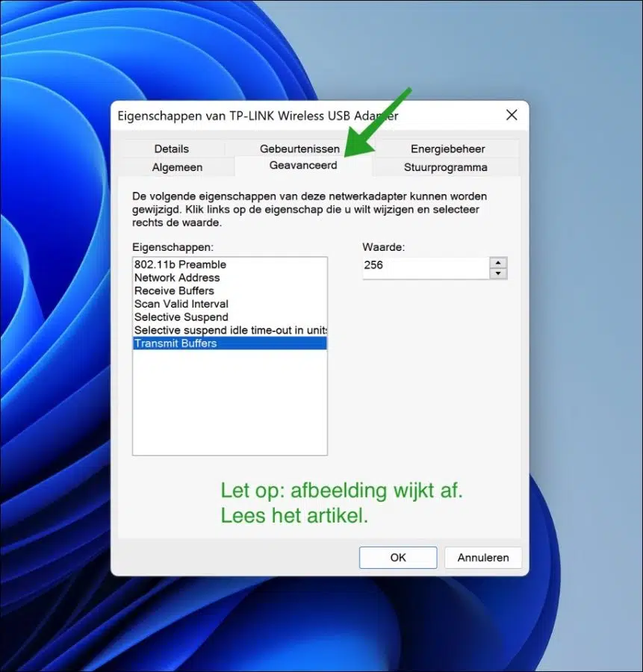The height and width of the screenshot is (672, 643).
Task: Select Scan Valid Interval entry
Action: point(230,304)
